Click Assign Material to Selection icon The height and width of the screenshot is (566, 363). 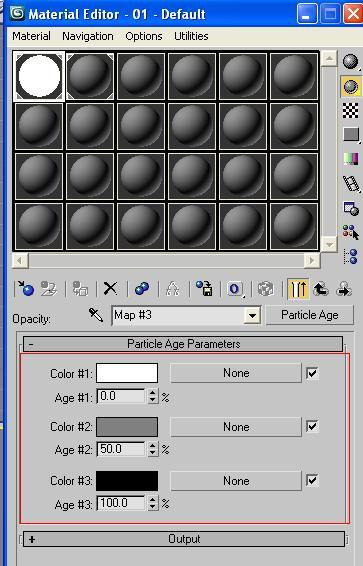coord(80,289)
